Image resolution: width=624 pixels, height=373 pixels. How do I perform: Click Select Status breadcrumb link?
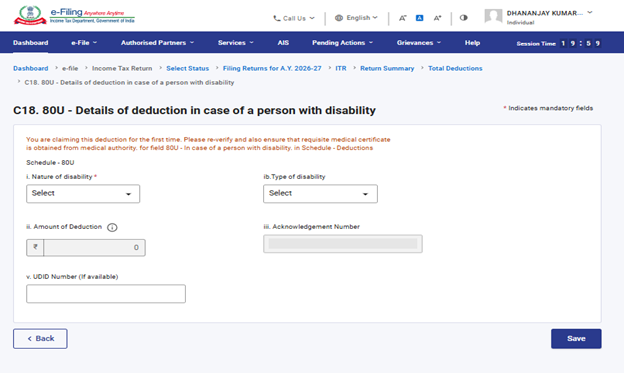(187, 68)
